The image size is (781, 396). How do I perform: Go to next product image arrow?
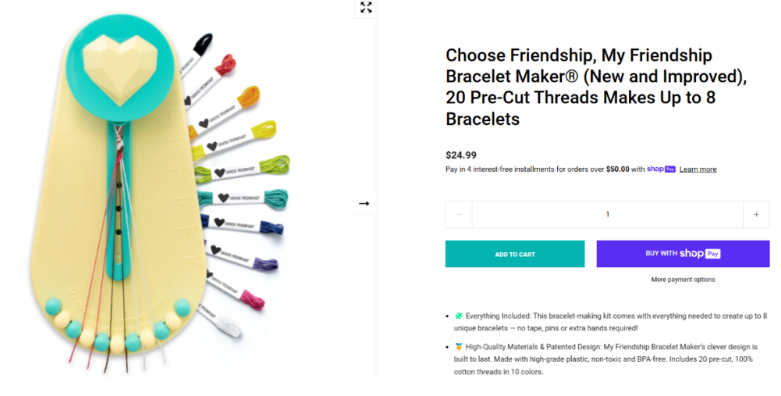[364, 204]
